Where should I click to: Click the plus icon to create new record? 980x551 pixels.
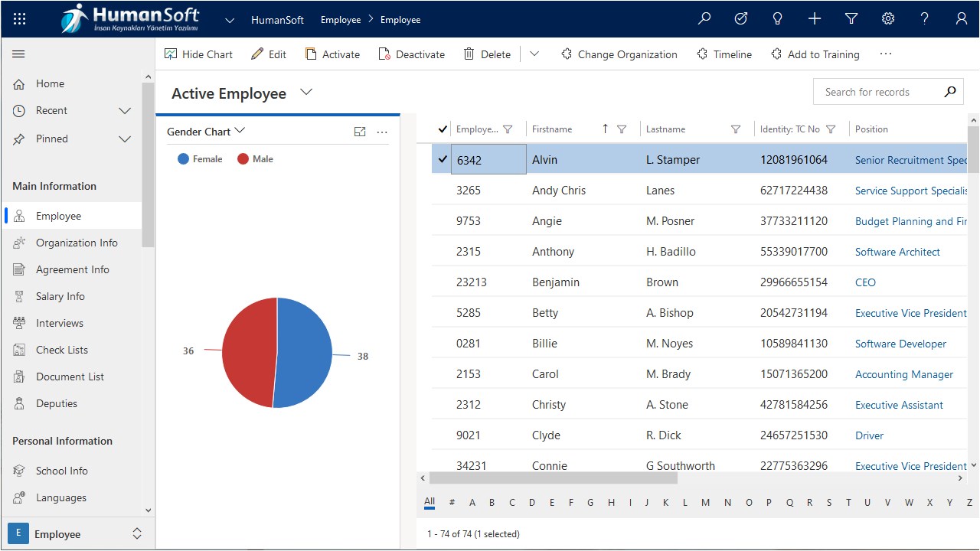[815, 19]
